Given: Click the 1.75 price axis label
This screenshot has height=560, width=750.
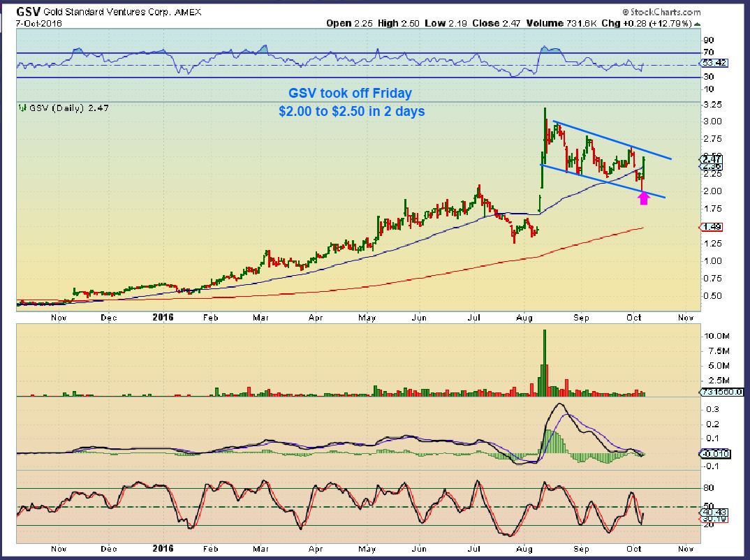Looking at the screenshot, I should [x=712, y=209].
